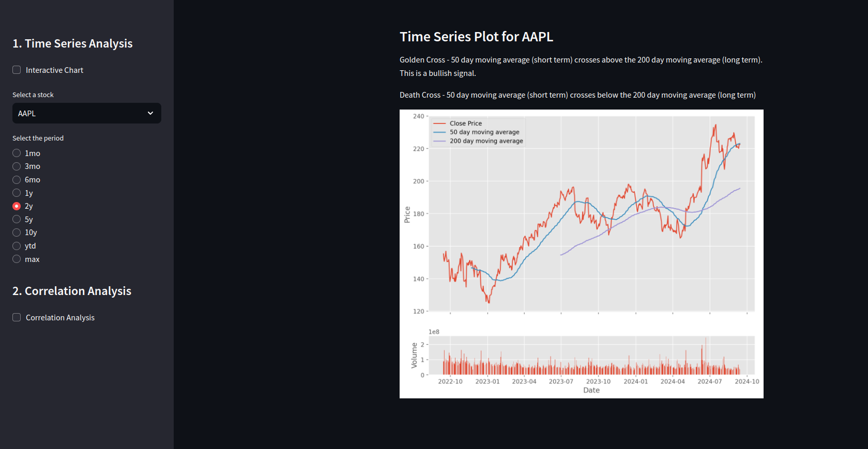Choose the 6mo period radio button
Viewport: 868px width, 449px height.
click(17, 180)
